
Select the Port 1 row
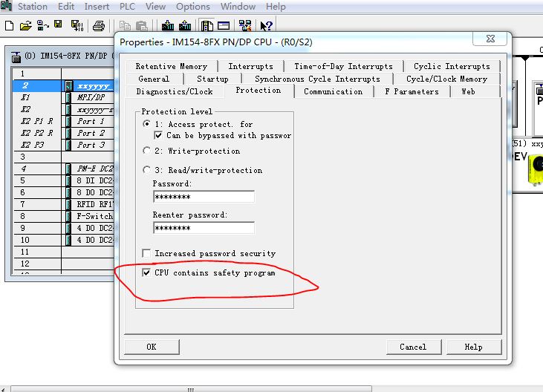pos(64,121)
